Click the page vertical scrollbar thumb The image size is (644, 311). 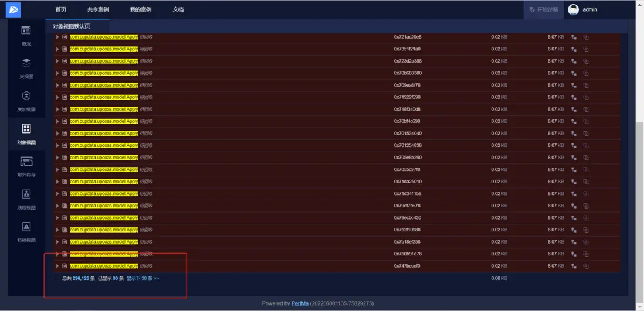(x=640, y=213)
